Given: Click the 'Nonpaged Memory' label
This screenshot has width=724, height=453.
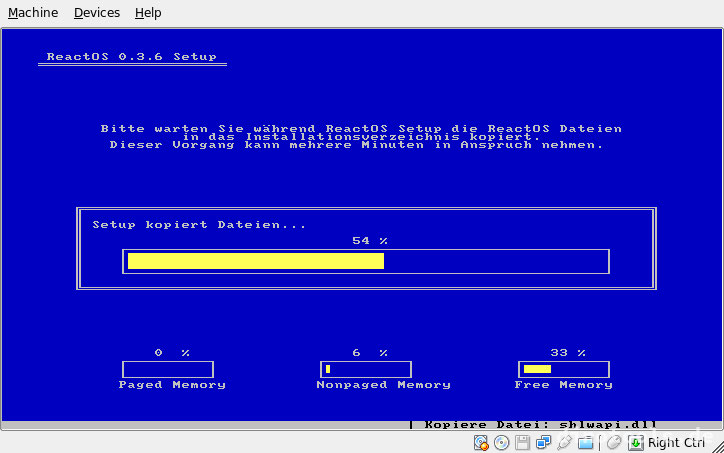Looking at the screenshot, I should tap(383, 385).
